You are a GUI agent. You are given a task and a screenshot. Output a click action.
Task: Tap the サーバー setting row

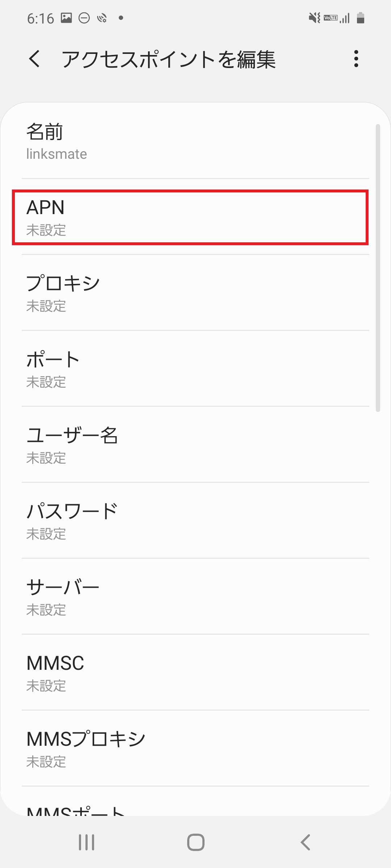(x=195, y=597)
